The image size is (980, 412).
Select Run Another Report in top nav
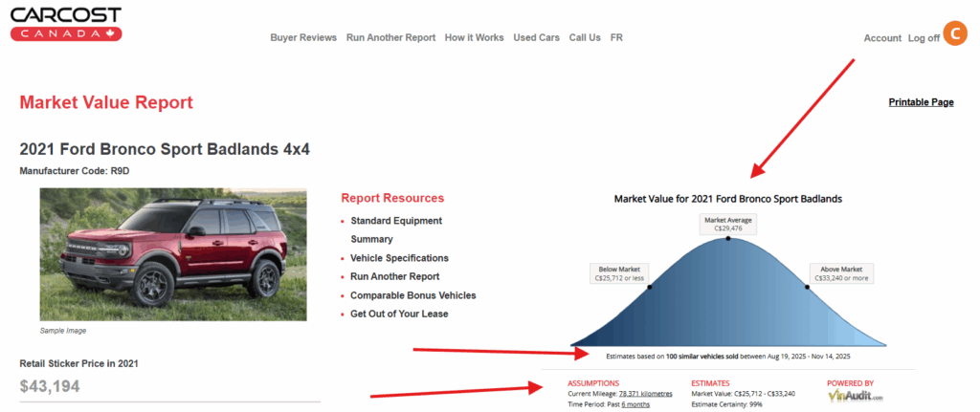point(390,37)
